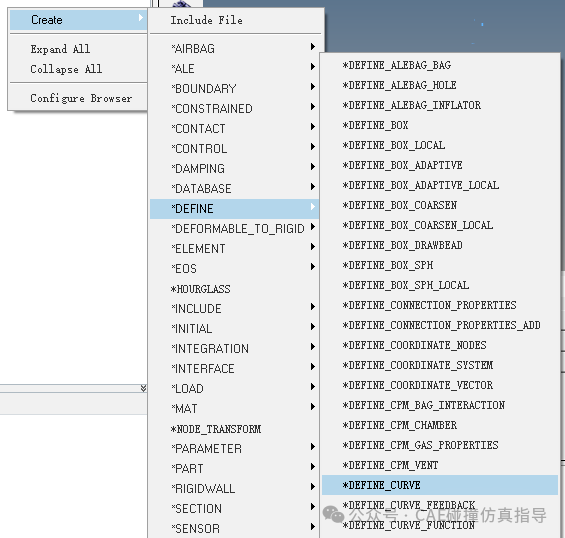Expand the *PART submenu

[x=235, y=468]
